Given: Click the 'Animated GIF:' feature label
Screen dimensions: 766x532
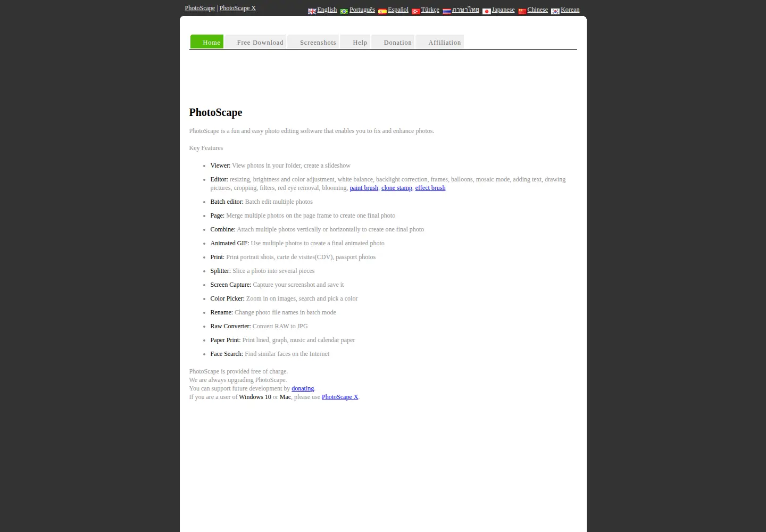Looking at the screenshot, I should (x=230, y=243).
